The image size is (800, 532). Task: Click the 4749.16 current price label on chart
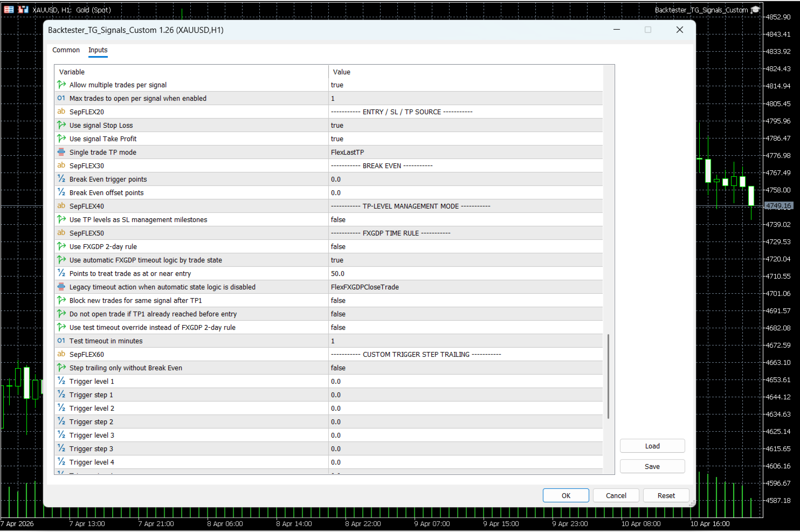pyautogui.click(x=778, y=206)
